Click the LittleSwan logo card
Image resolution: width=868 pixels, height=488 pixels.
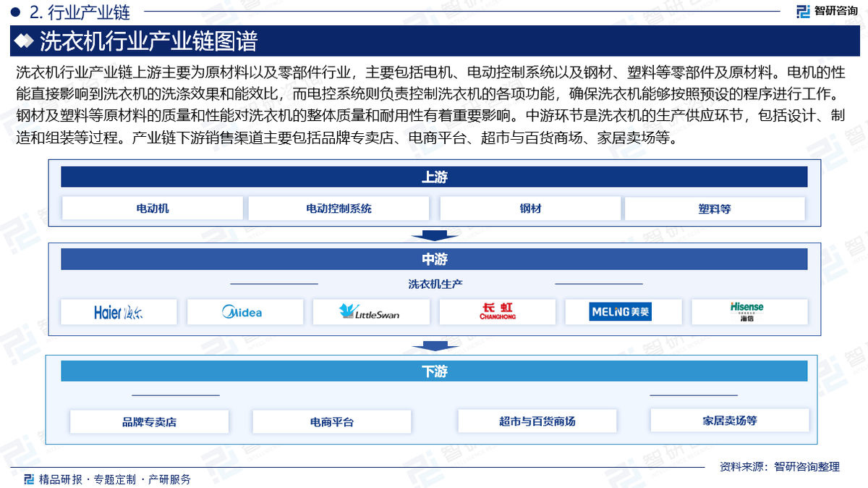[x=371, y=312]
